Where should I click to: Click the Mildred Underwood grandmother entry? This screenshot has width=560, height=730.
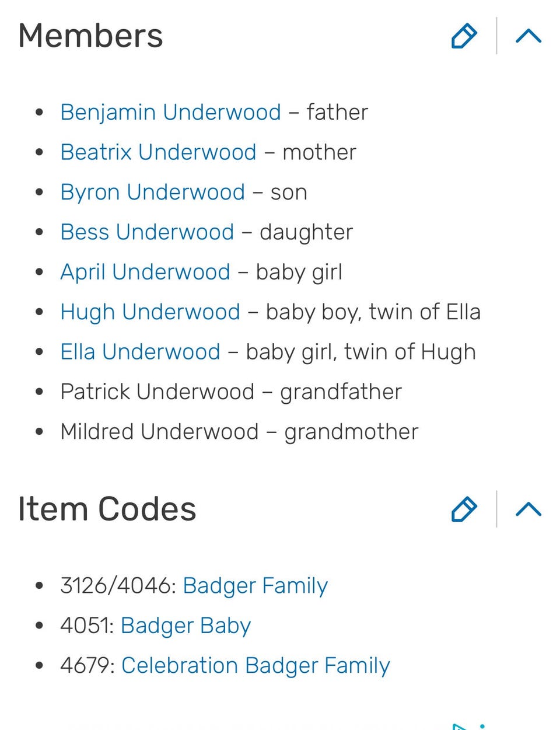pyautogui.click(x=239, y=432)
